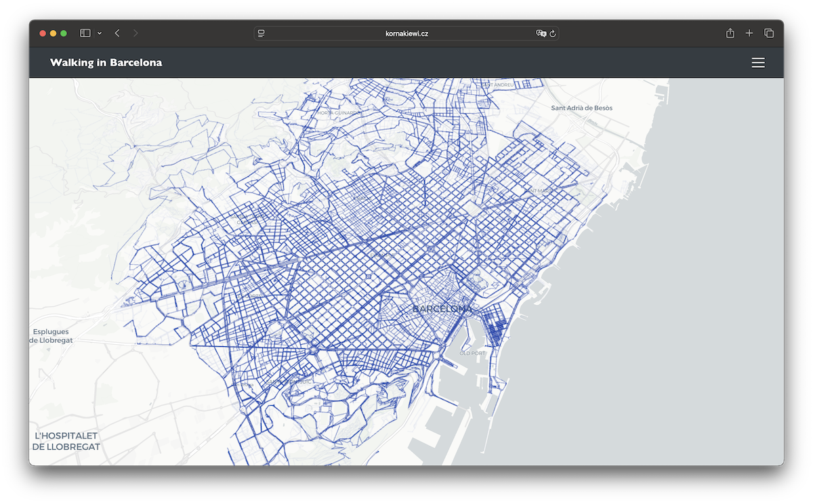Open the sidebar dropdown chevron
This screenshot has height=504, width=813.
pyautogui.click(x=100, y=33)
